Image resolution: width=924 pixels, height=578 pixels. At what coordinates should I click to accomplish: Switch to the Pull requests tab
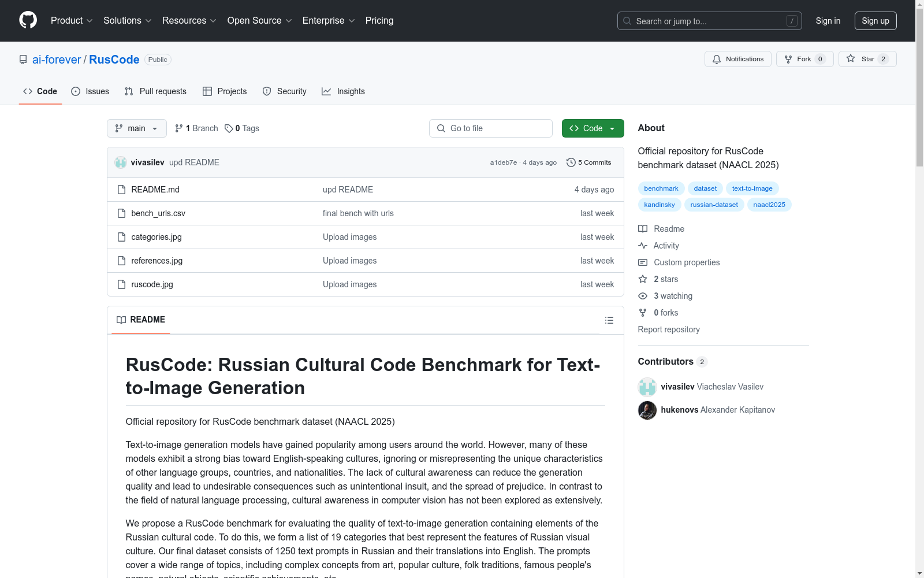(155, 91)
